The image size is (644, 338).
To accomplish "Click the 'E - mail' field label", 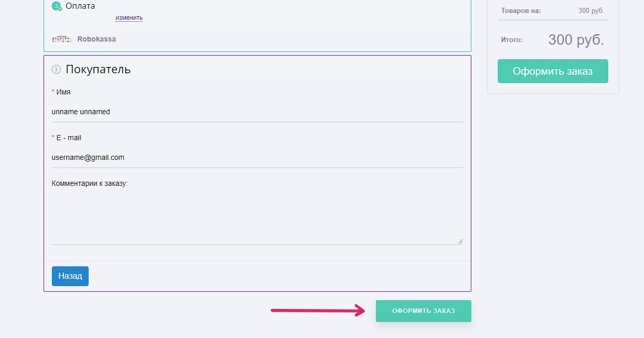I will [x=68, y=138].
